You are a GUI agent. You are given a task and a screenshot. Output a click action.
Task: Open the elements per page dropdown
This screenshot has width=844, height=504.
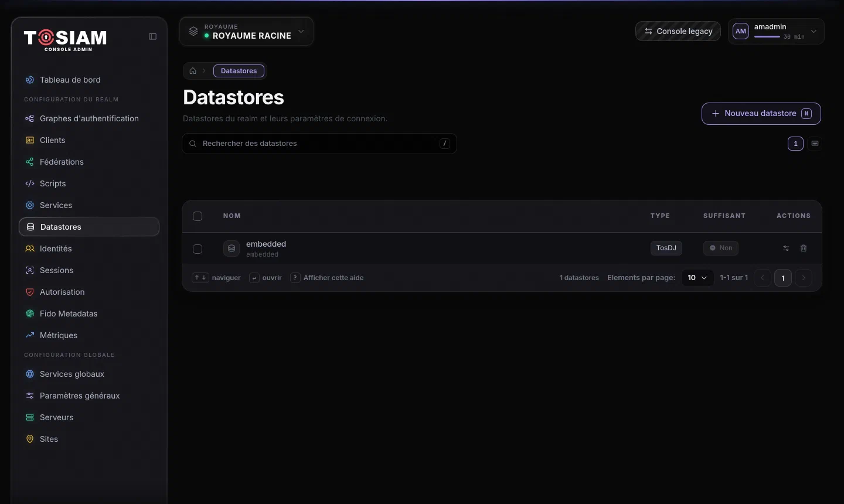(697, 278)
